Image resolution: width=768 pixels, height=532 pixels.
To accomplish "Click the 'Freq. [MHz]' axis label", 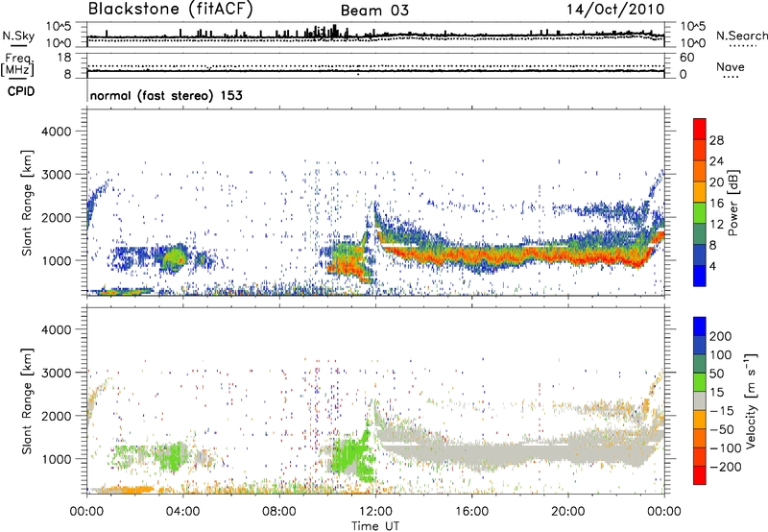I will pos(17,64).
